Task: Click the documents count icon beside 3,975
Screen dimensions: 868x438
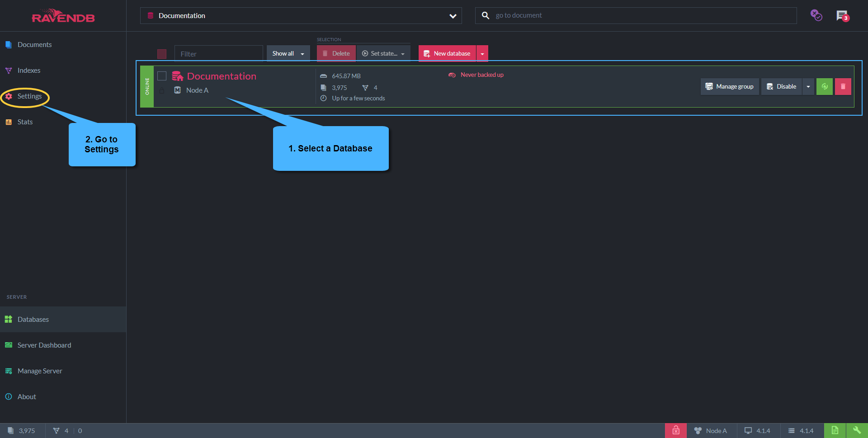Action: click(x=323, y=88)
